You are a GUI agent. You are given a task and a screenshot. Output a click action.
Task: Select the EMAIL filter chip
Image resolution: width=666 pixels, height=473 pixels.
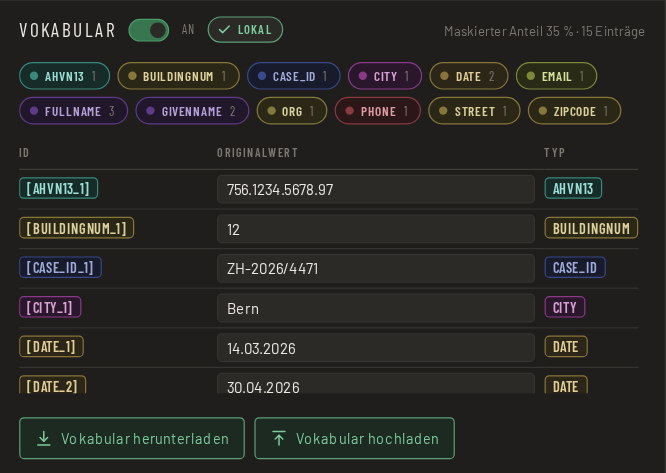pos(556,76)
